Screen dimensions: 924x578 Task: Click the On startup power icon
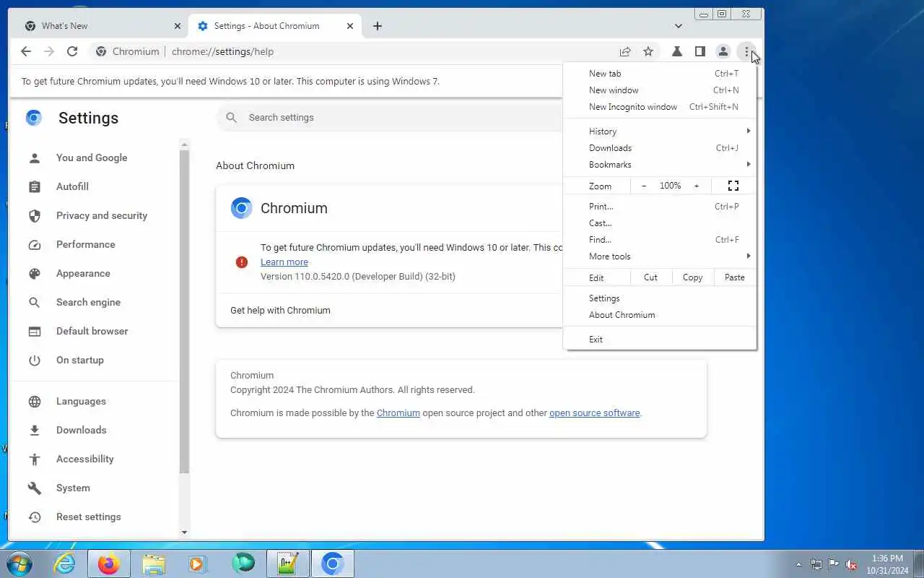(35, 360)
